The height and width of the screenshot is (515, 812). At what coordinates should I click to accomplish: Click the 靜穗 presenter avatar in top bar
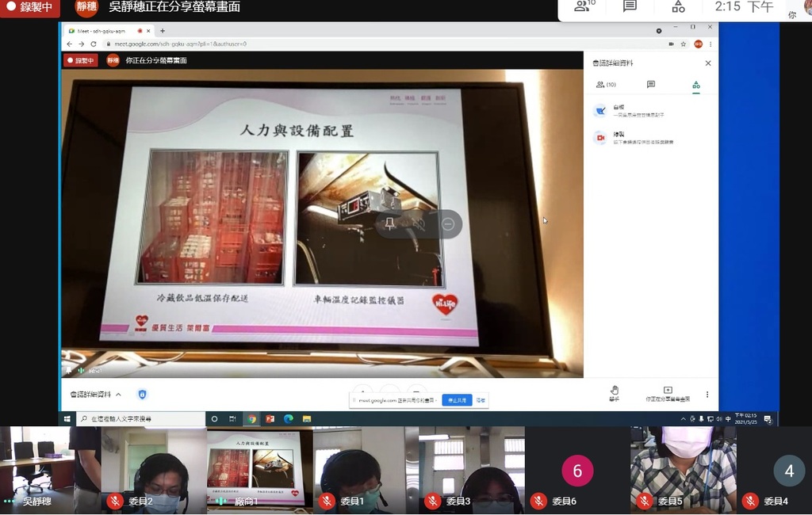[x=86, y=7]
